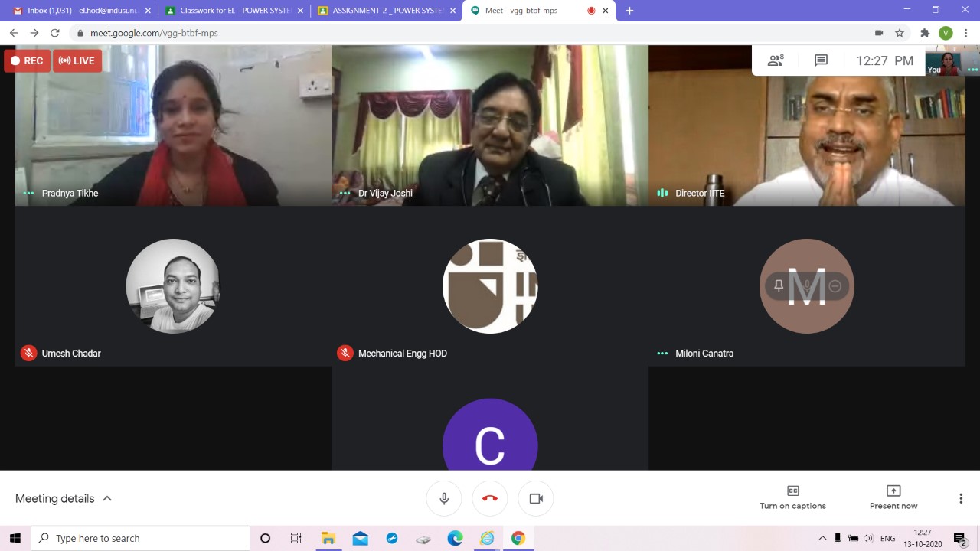Toggle the microphone mute button
The height and width of the screenshot is (551, 980).
point(444,499)
